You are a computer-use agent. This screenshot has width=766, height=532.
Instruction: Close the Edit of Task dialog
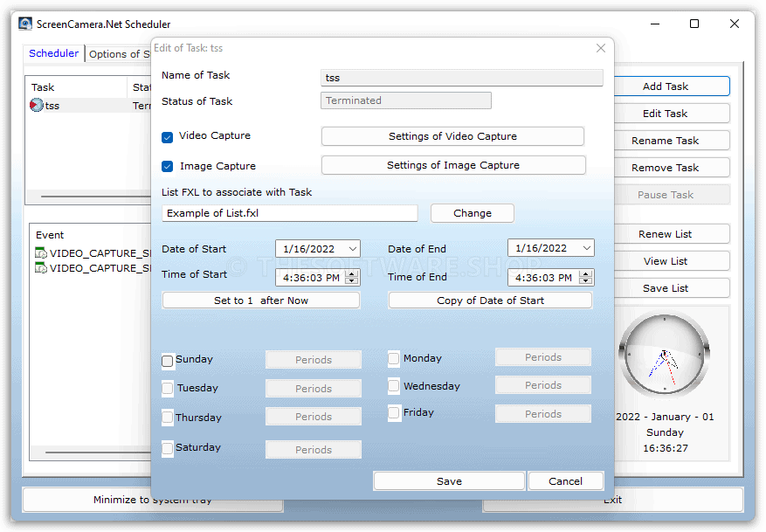tap(600, 49)
